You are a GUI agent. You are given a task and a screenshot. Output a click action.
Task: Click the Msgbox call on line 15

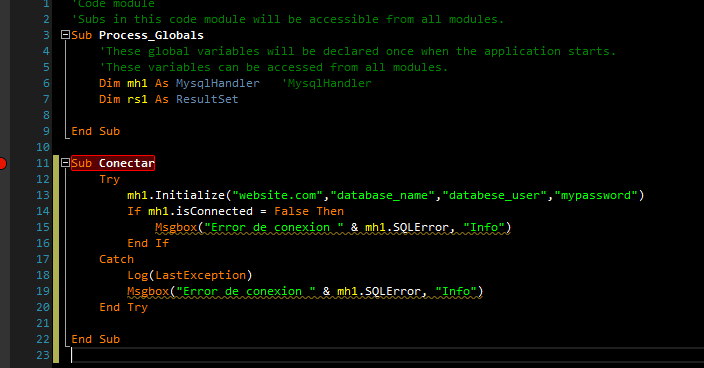pyautogui.click(x=176, y=228)
